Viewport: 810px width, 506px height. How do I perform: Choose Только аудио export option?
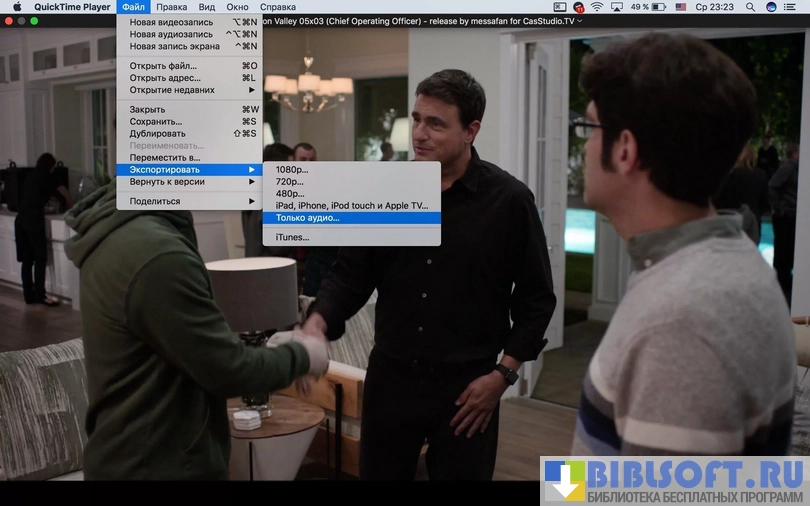(308, 217)
